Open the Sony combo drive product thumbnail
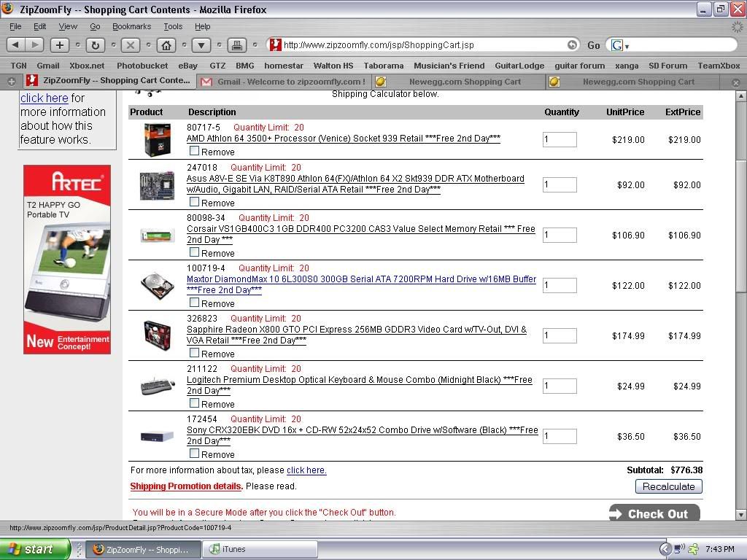Image resolution: width=747 pixels, height=560 pixels. tap(158, 436)
